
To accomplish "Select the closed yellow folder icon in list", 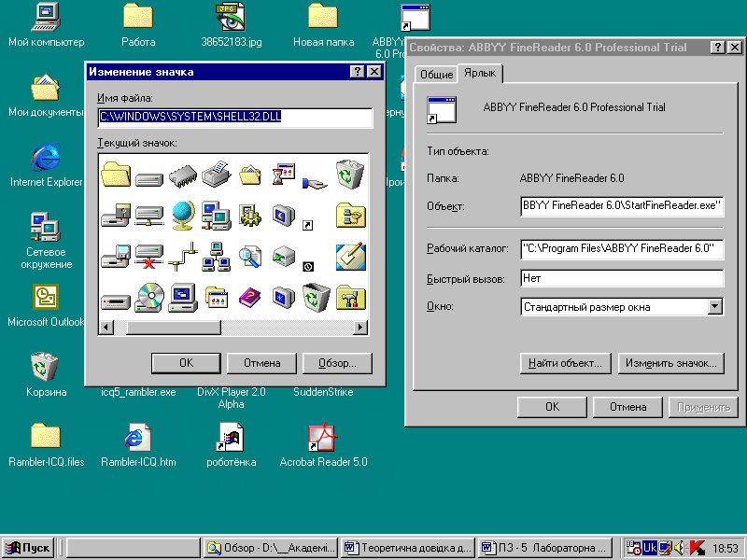I will tap(116, 174).
